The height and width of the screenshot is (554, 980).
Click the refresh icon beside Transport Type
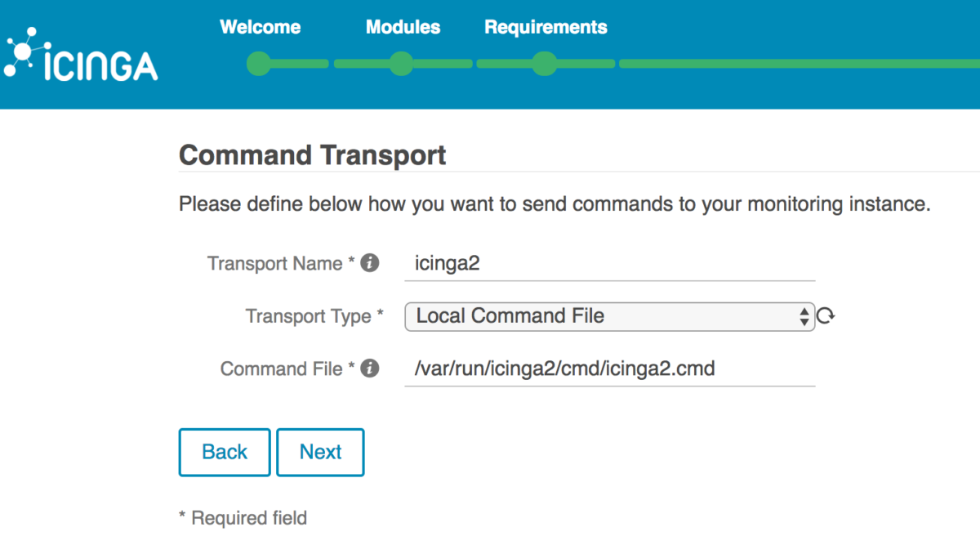pyautogui.click(x=825, y=315)
